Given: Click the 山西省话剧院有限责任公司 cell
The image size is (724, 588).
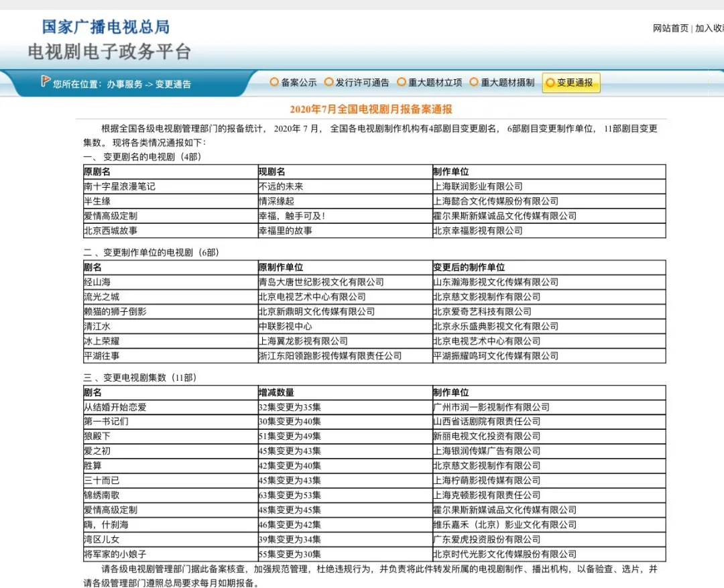Looking at the screenshot, I should point(549,422).
